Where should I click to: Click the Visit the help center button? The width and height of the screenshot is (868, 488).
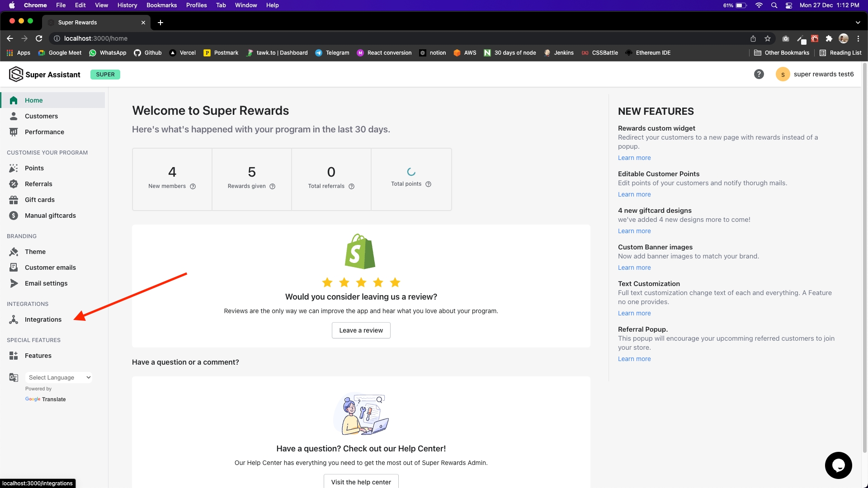361,482
